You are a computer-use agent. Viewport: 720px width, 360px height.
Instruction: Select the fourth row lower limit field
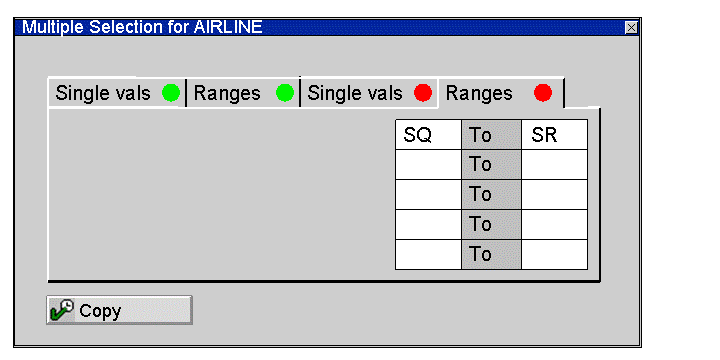pos(428,225)
